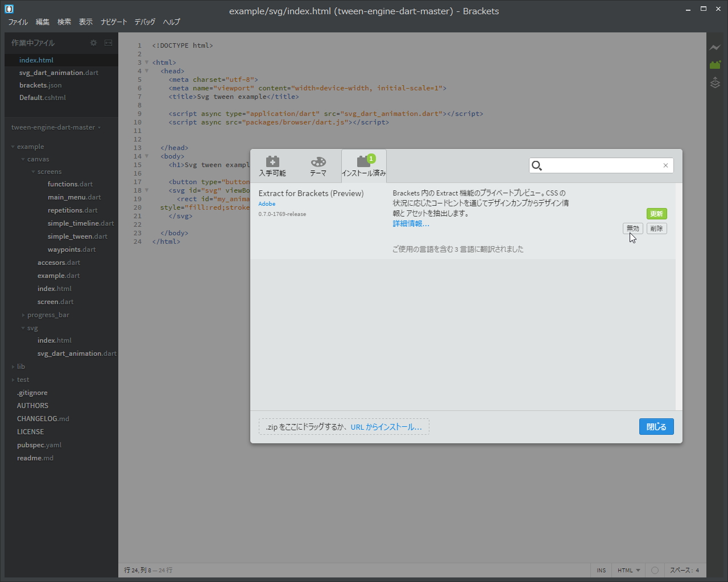The width and height of the screenshot is (728, 582).
Task: Open the 検索 menu
Action: [64, 22]
